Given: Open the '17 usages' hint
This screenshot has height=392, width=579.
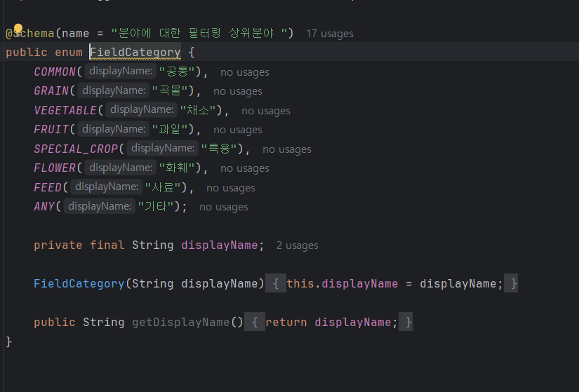Looking at the screenshot, I should [x=330, y=34].
